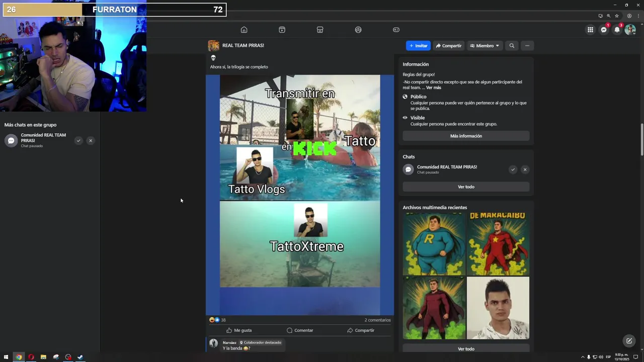Open the Facebook Home tab icon
Viewport: 644px width, 362px height.
tap(244, 30)
